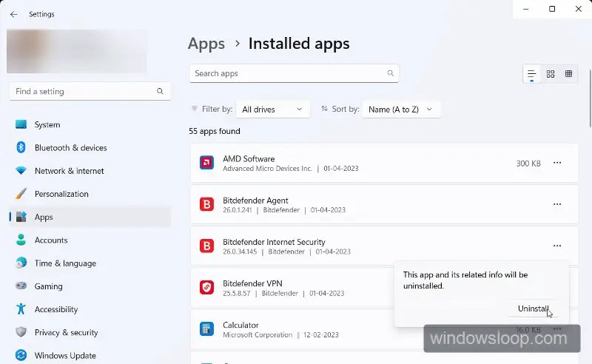Open Privacy & security settings
Screen dimensions: 592x364
click(x=90, y=332)
